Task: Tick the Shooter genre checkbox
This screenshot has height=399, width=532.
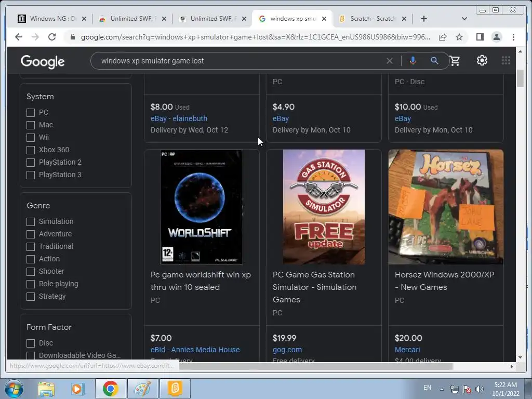Action: pos(31,271)
